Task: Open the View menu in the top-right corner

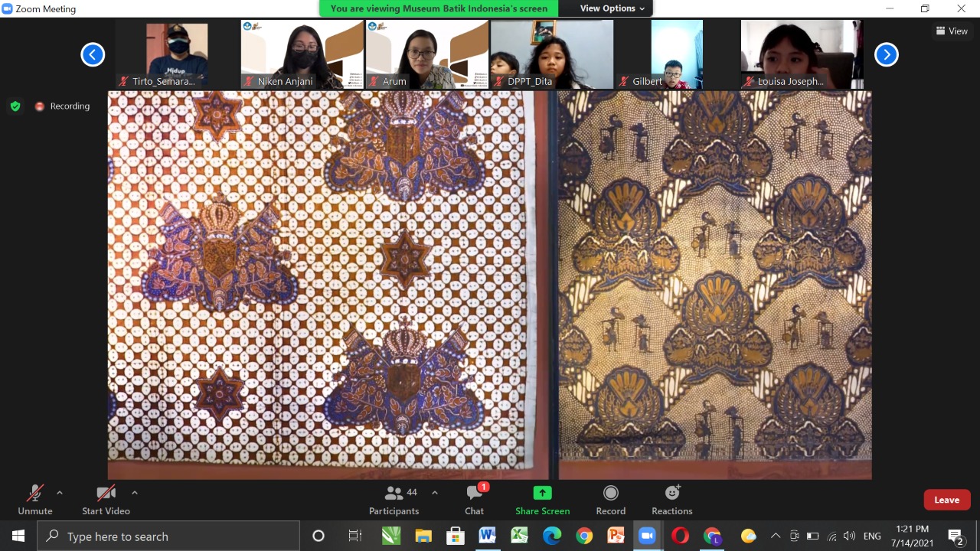Action: (x=952, y=31)
